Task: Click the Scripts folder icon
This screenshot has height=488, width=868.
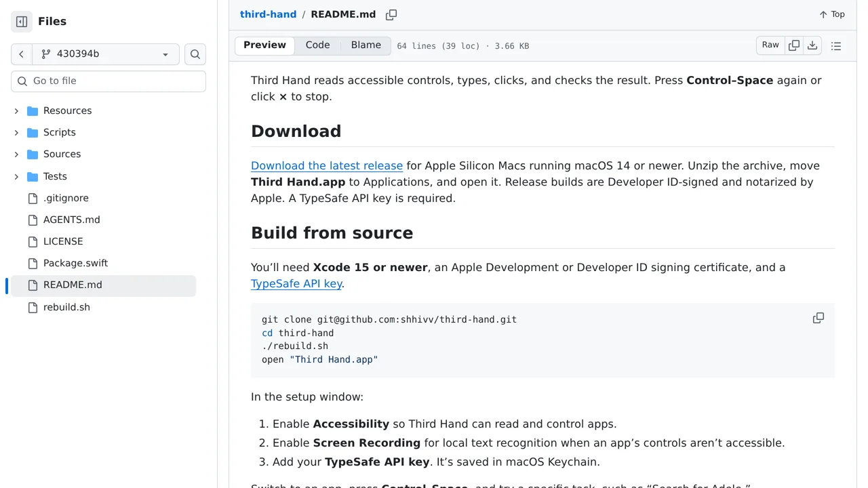Action: [33, 133]
